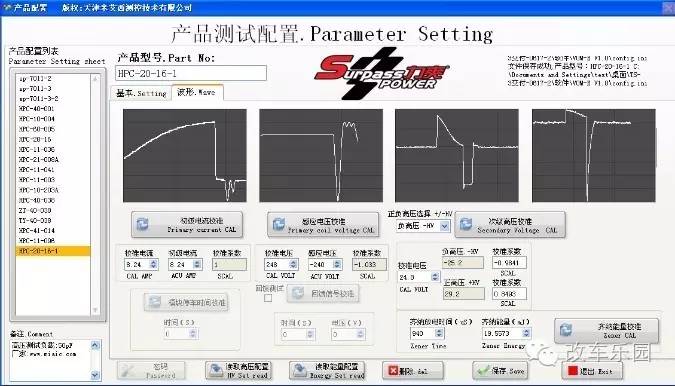Select HPC-11-041 in the product list

(x=53, y=170)
